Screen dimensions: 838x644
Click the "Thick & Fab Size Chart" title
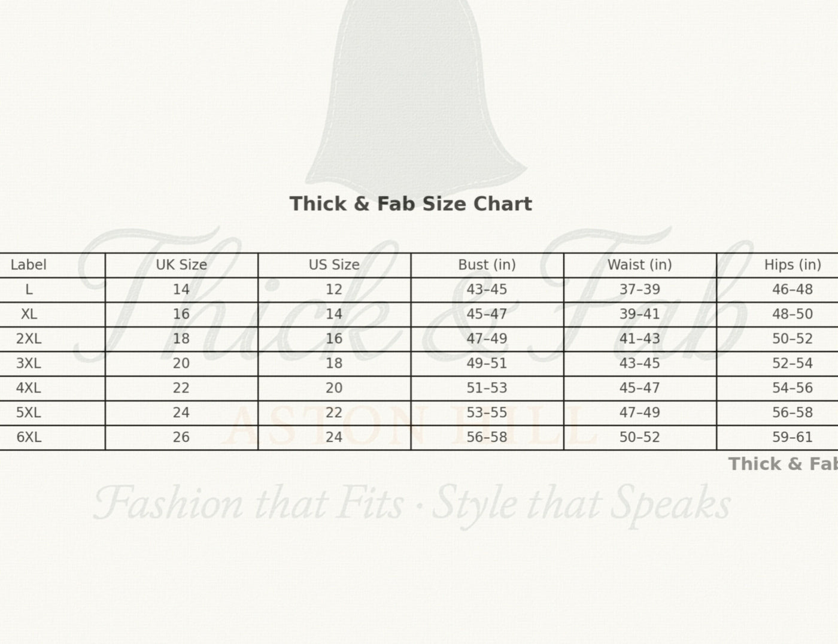coord(411,204)
